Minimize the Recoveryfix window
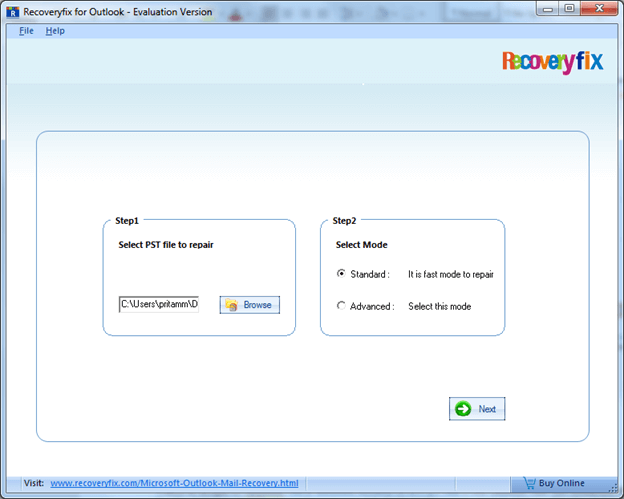The height and width of the screenshot is (499, 624). pyautogui.click(x=548, y=8)
